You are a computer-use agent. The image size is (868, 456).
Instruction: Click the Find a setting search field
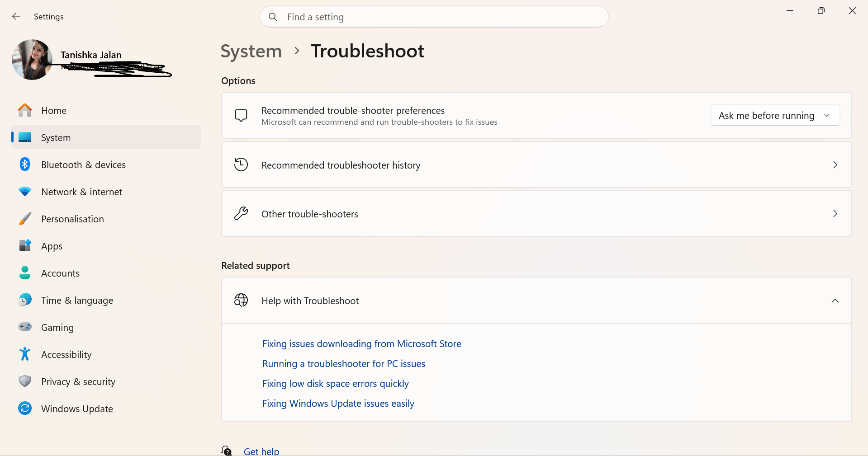coord(434,17)
